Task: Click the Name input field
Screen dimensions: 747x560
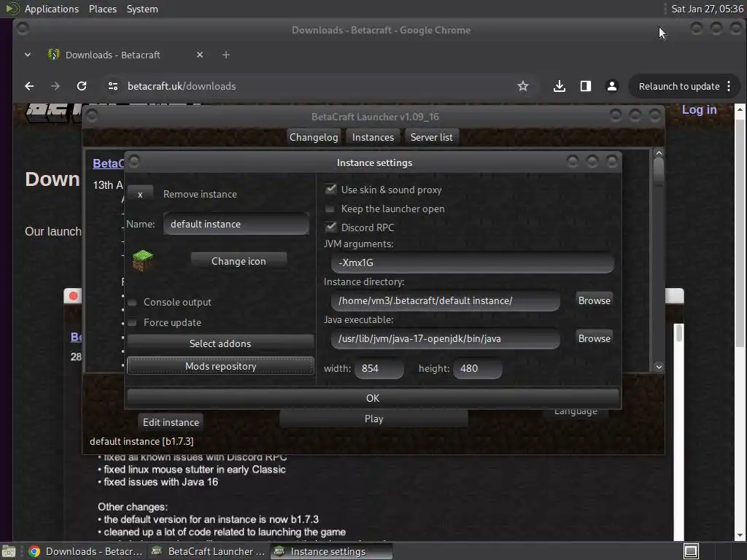Action: (236, 224)
